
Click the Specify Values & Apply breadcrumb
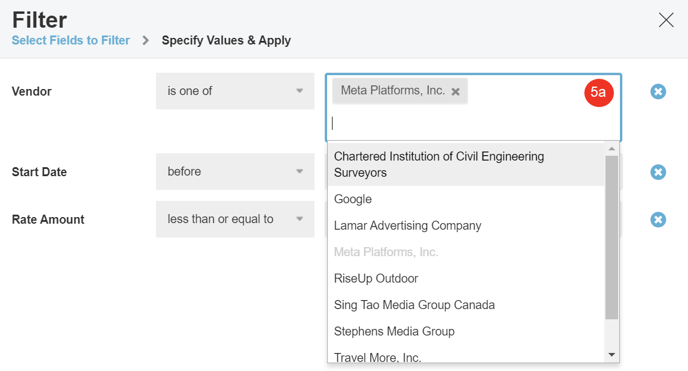pyautogui.click(x=226, y=40)
